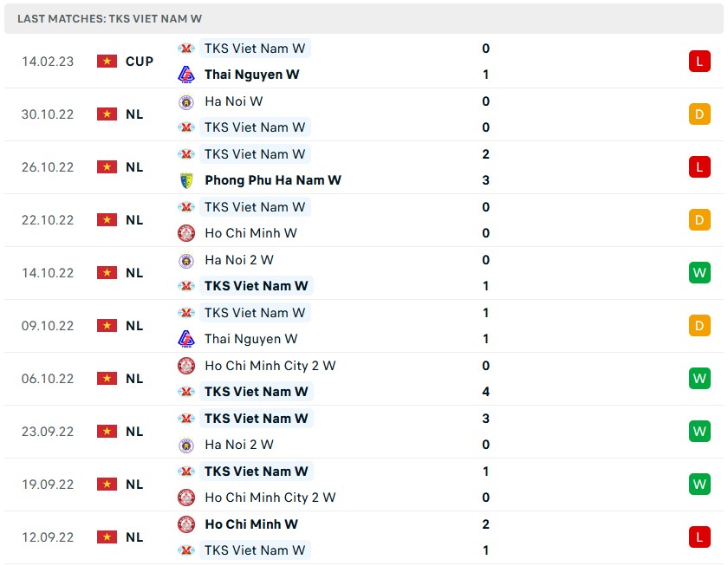Select the Thai Nguyen W team crest

(186, 75)
